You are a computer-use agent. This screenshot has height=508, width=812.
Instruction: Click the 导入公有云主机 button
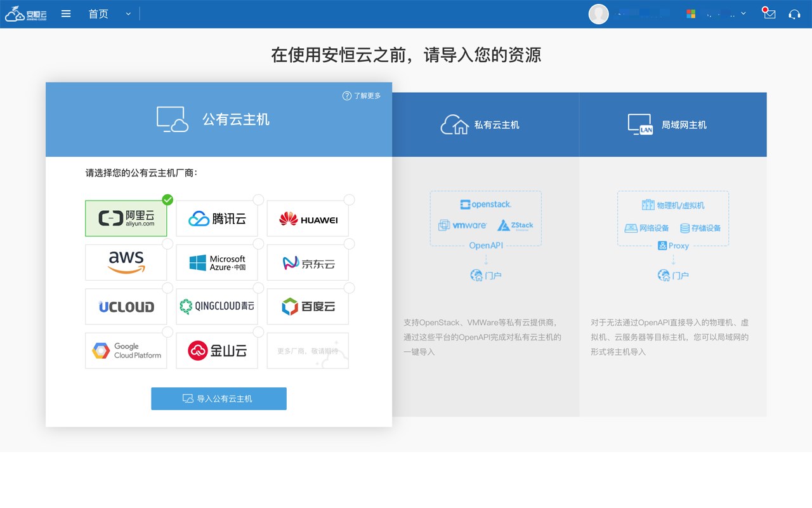point(219,399)
